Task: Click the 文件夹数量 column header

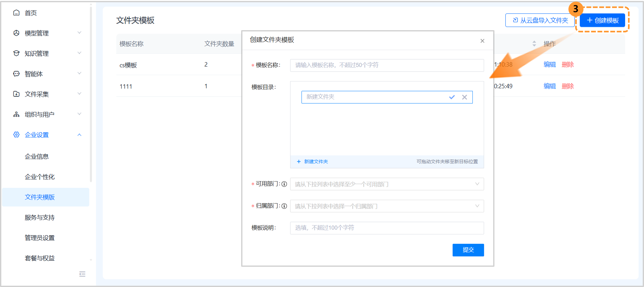Action: 219,44
